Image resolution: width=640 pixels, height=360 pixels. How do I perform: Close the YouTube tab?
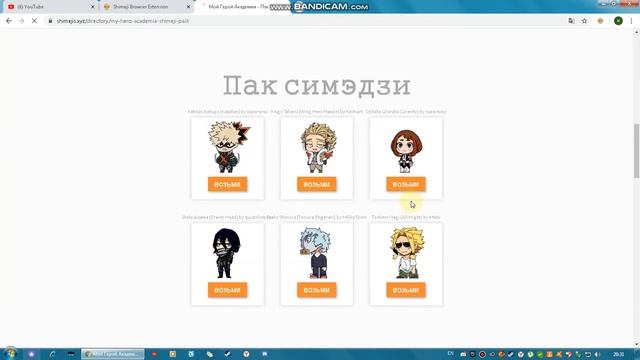(93, 7)
